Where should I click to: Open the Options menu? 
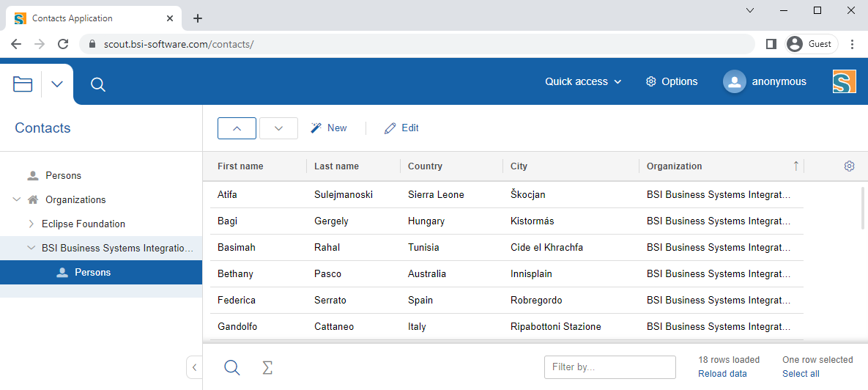(x=671, y=81)
